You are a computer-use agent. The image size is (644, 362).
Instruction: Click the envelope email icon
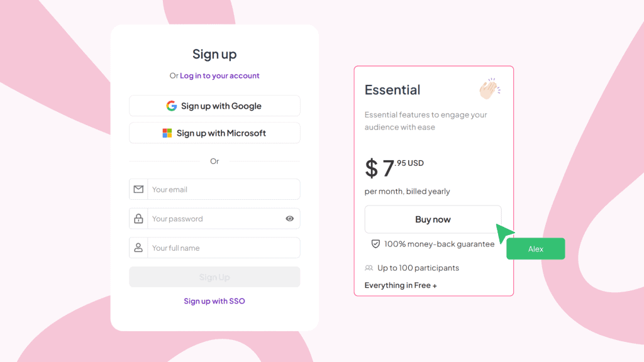(138, 189)
